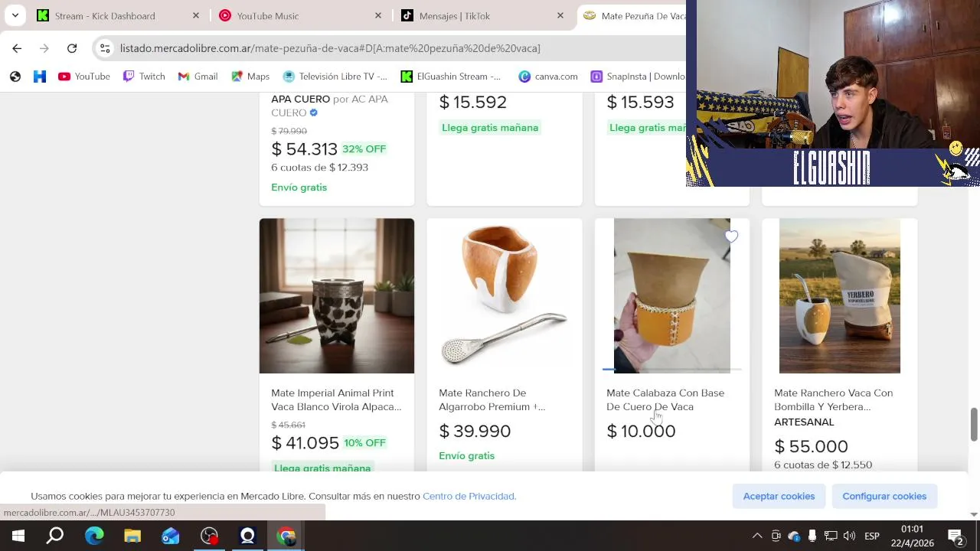This screenshot has height=551, width=980.
Task: Reload the page with the refresh icon
Action: click(x=72, y=48)
